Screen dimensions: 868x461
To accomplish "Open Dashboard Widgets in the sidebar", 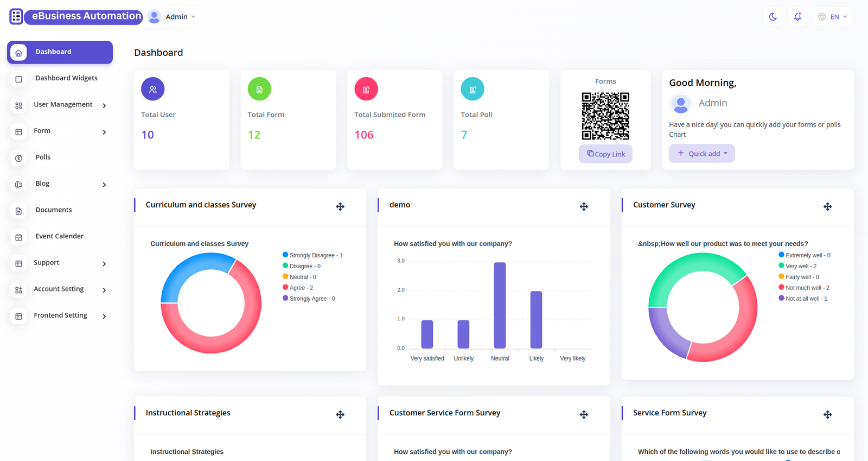I will (x=66, y=78).
